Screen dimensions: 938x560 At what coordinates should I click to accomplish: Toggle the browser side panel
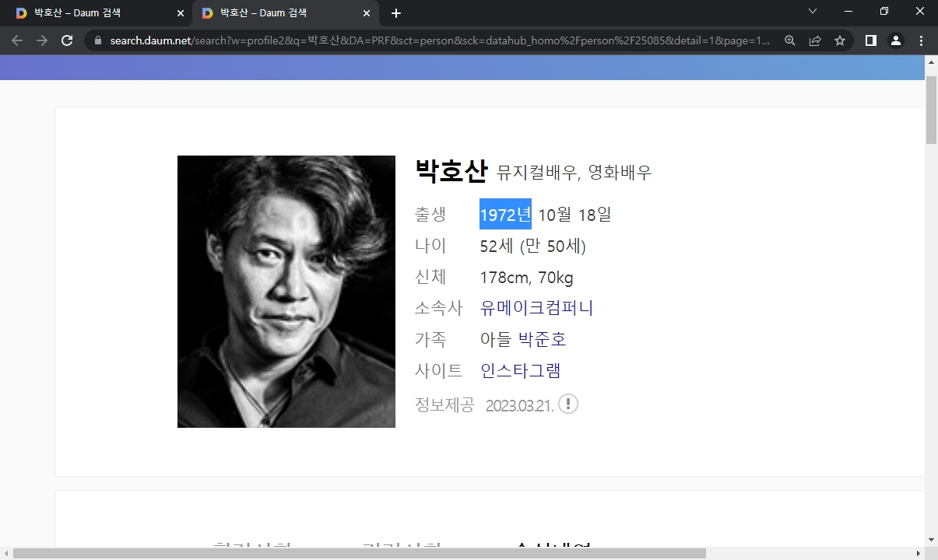(871, 40)
